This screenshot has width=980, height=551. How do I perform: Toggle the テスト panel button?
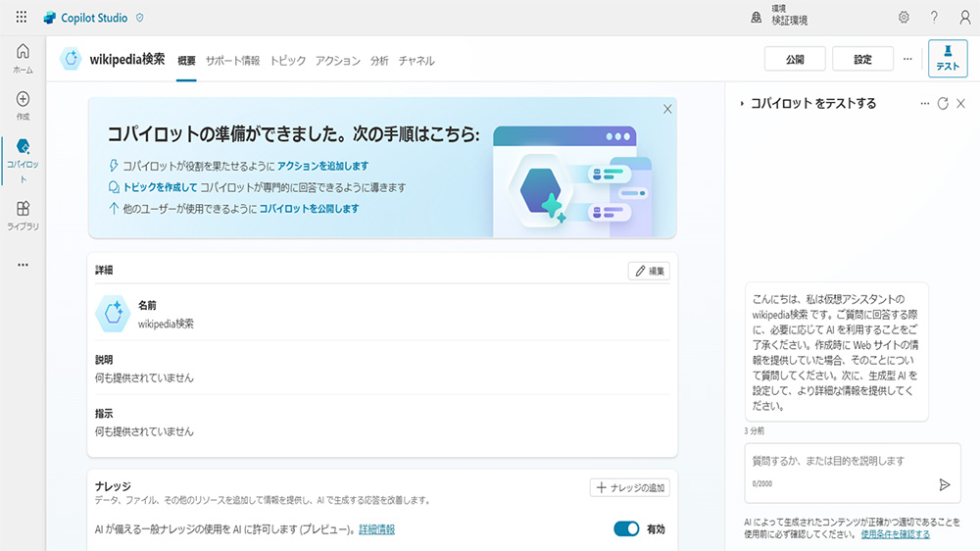[948, 58]
